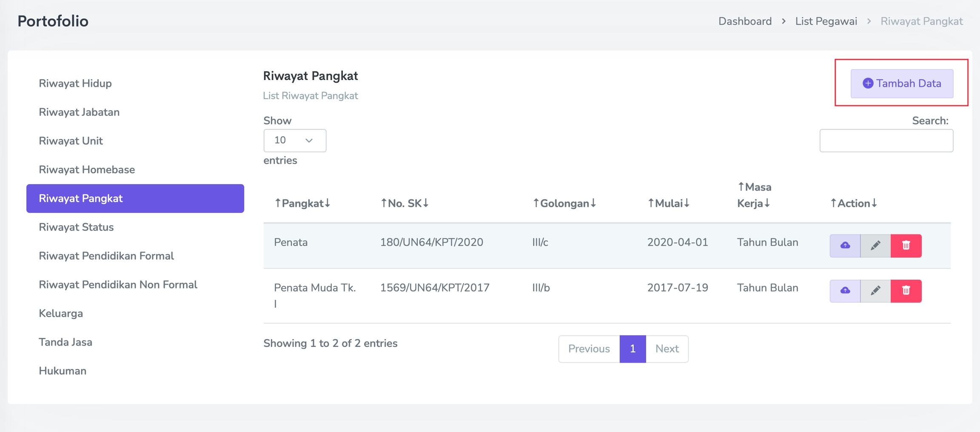Navigate to Dashboard breadcrumb link
This screenshot has width=980, height=432.
745,21
